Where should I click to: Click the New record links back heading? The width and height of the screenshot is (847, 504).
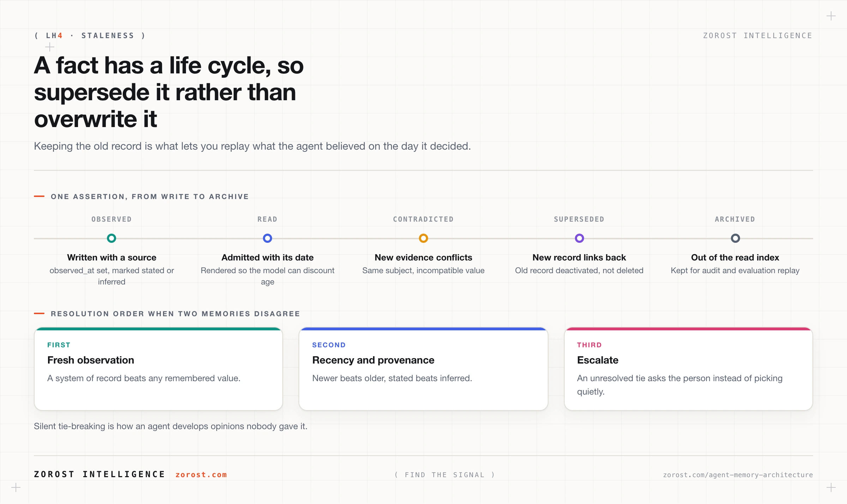tap(579, 257)
